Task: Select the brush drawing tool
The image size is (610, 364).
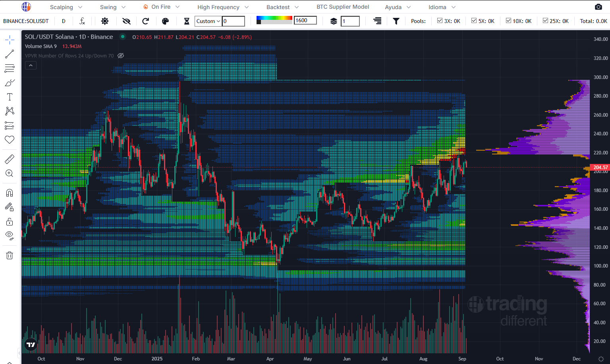Action: point(10,83)
